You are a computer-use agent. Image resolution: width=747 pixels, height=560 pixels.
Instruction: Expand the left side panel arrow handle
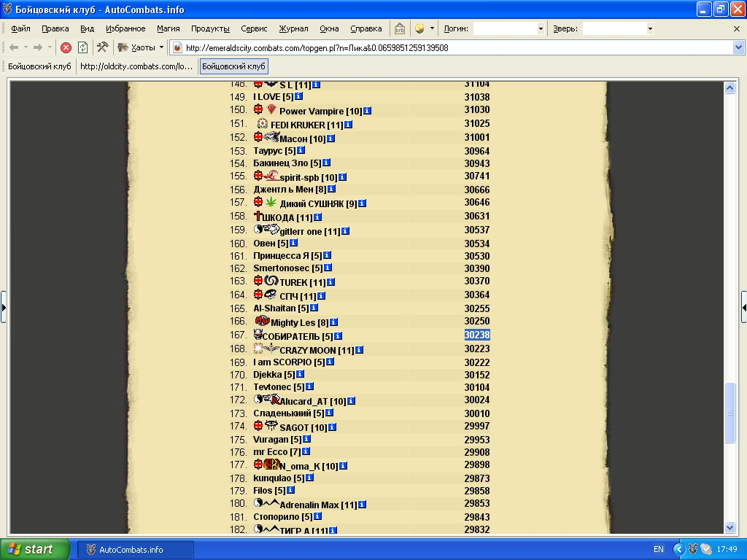4,307
